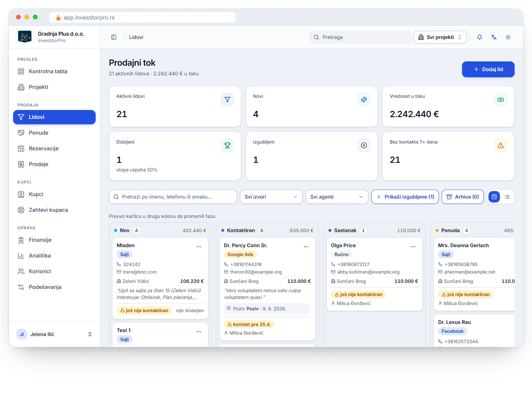The image size is (532, 399).
Task: Open notifications bell
Action: pyautogui.click(x=479, y=37)
